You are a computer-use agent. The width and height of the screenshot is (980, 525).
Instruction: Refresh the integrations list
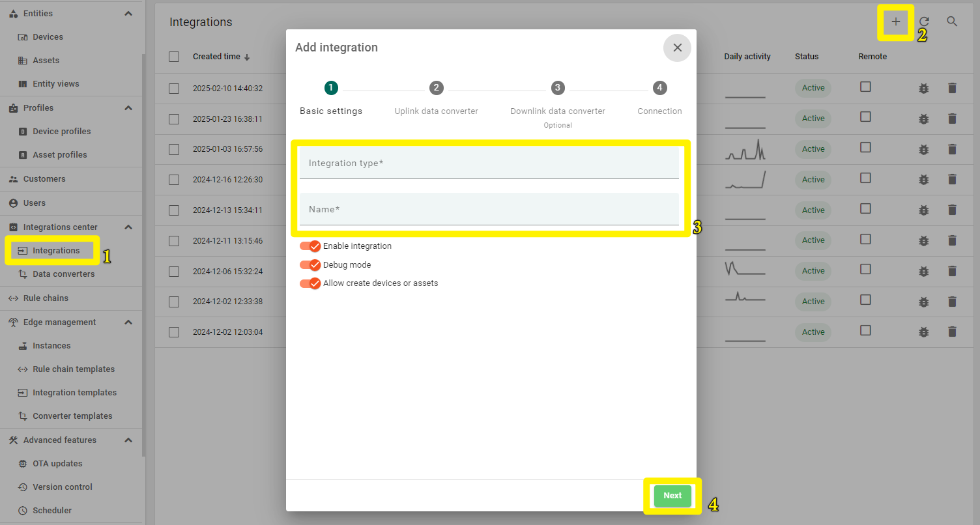pyautogui.click(x=924, y=22)
